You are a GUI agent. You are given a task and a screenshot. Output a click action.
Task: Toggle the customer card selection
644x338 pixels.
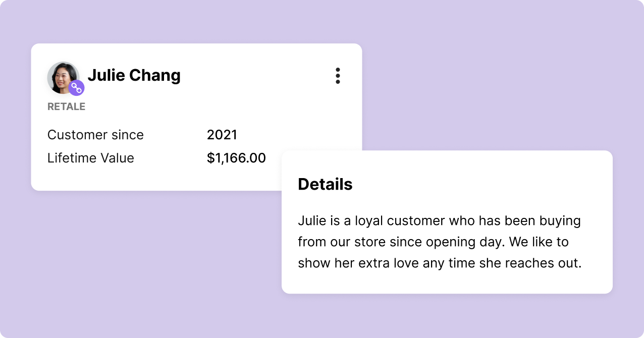196,117
